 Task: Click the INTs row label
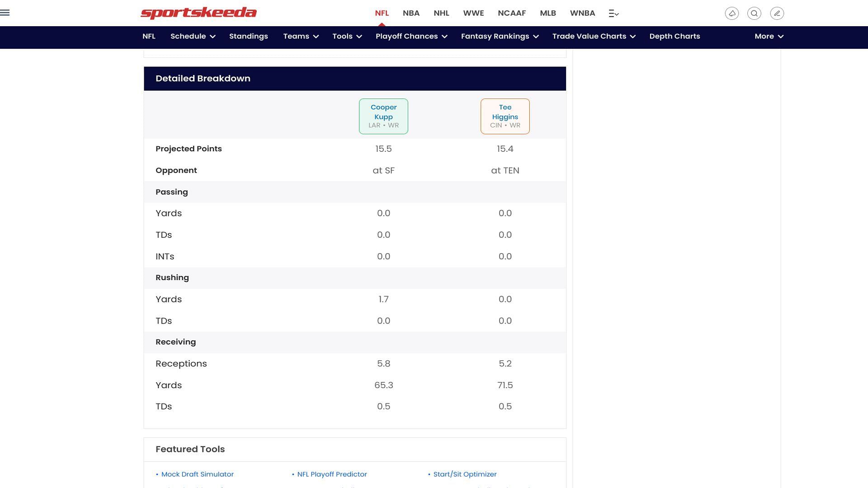click(x=165, y=256)
